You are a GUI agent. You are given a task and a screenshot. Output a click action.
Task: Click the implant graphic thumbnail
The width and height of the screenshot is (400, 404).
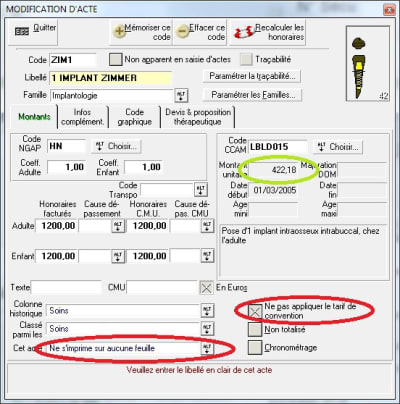coord(368,63)
